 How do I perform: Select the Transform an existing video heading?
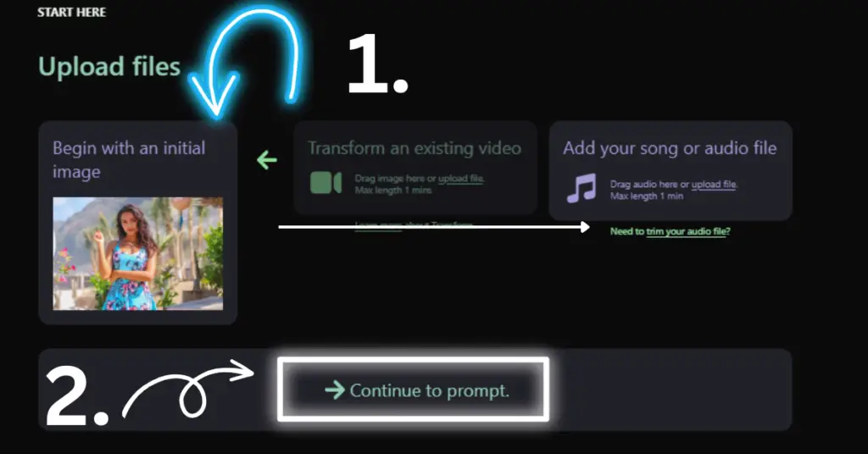[415, 148]
